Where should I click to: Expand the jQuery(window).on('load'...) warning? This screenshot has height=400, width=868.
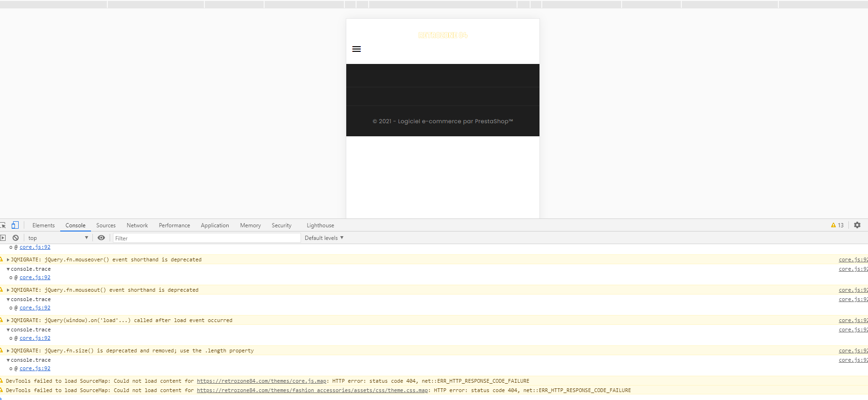[8, 320]
